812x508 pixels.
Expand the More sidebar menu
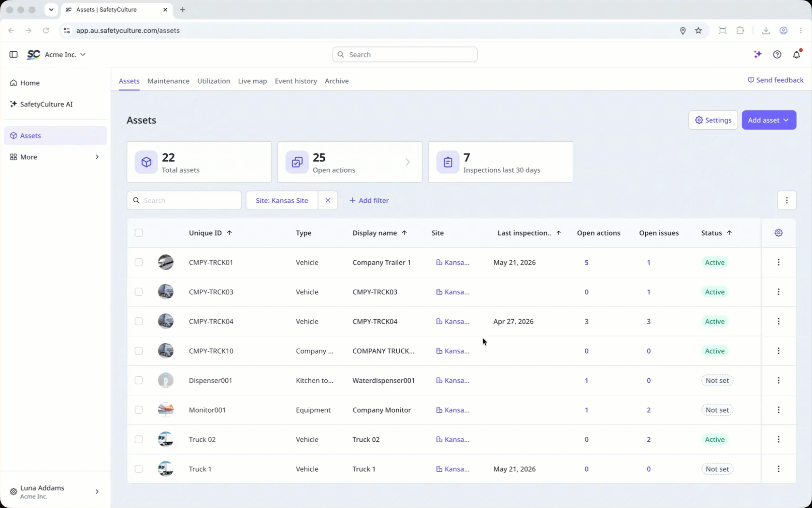click(x=55, y=157)
